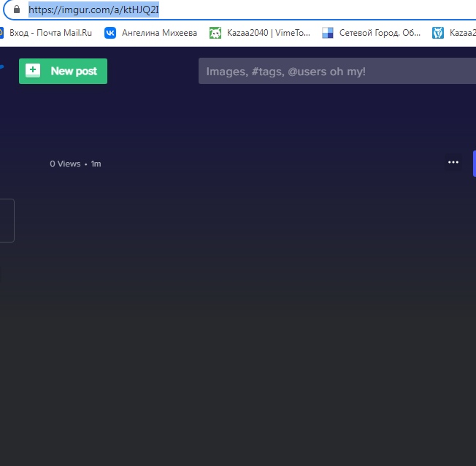Click the blue button at right edge

point(474,163)
